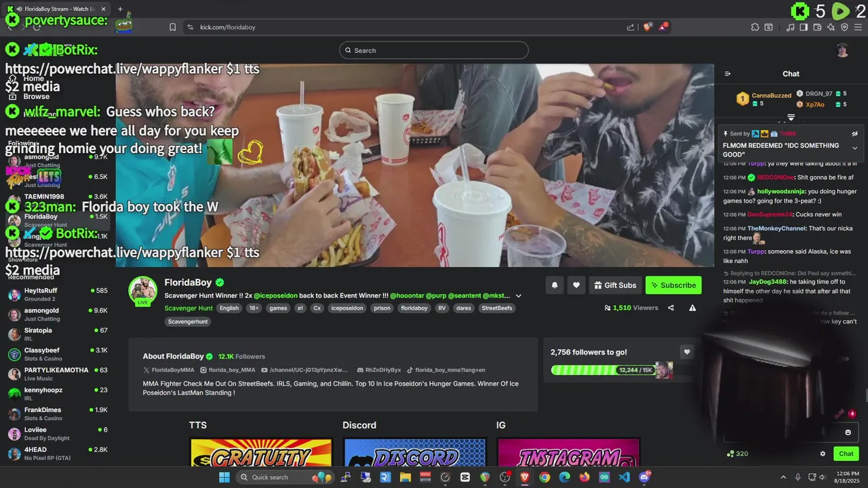Bookmark this page in address bar
The image size is (868, 488).
point(172,27)
